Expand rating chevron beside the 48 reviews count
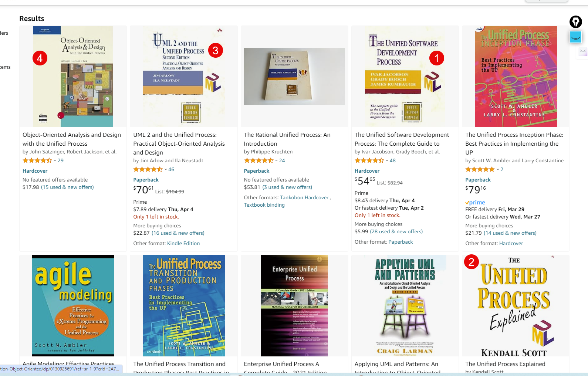The width and height of the screenshot is (588, 376). pos(387,160)
